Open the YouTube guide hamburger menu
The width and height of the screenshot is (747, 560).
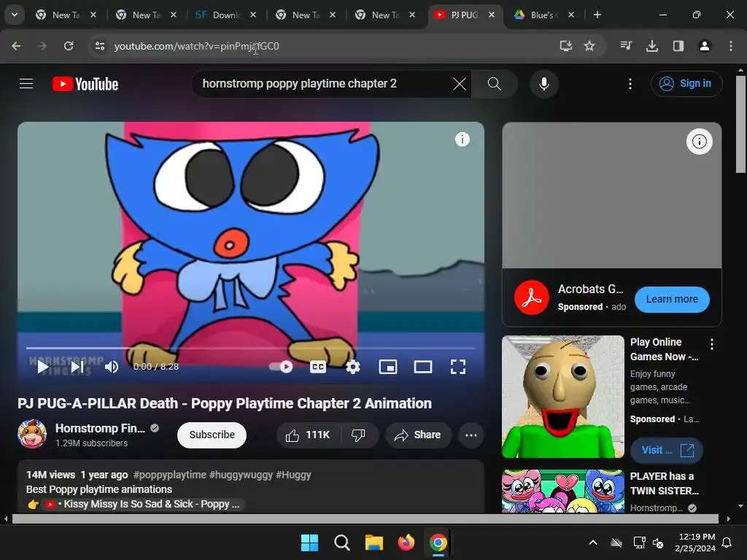pyautogui.click(x=26, y=84)
